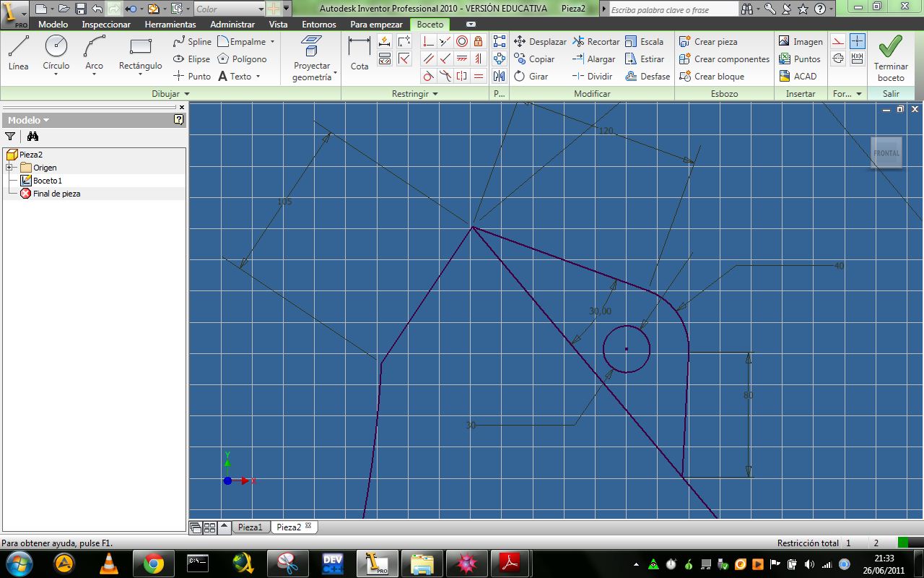Expand the Origen folder node
This screenshot has height=578, width=924.
point(10,168)
